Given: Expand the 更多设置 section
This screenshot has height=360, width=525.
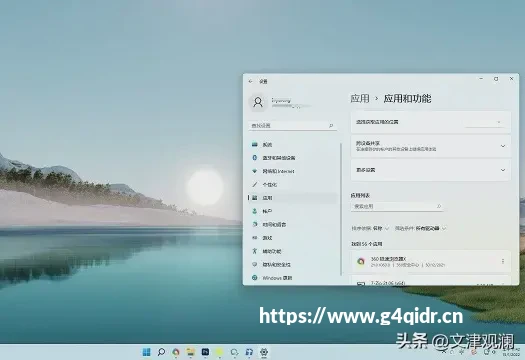Looking at the screenshot, I should 431,170.
